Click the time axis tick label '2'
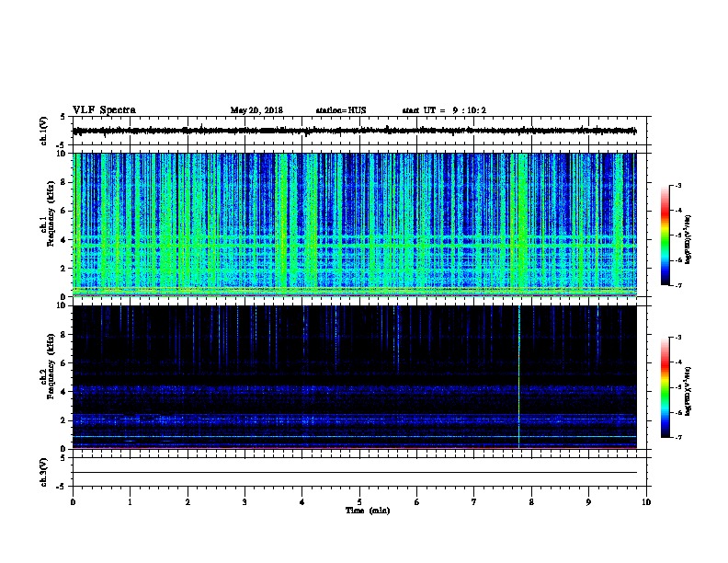Image resolution: width=728 pixels, height=563 pixels. [188, 502]
